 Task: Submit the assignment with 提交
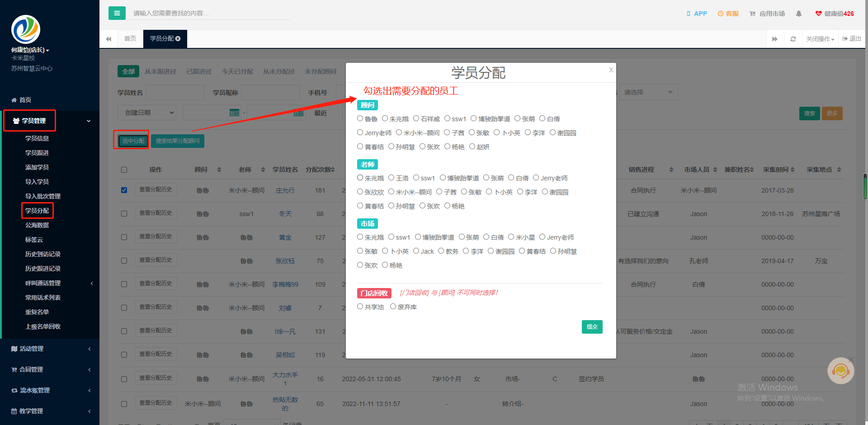(592, 327)
